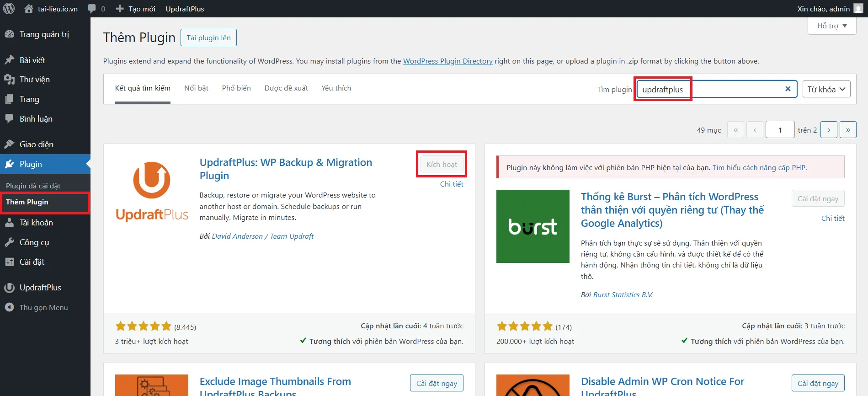868x396 pixels.
Task: Switch to the Phổ biến tab
Action: pyautogui.click(x=236, y=88)
